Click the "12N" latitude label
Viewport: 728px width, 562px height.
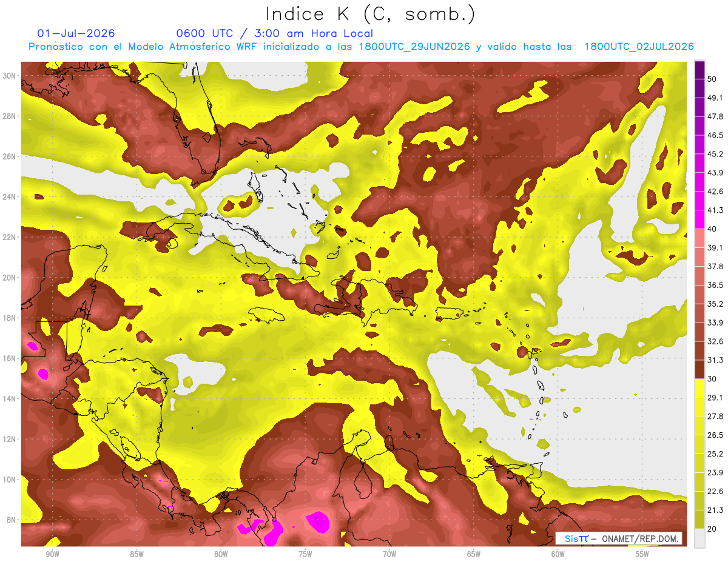9,439
